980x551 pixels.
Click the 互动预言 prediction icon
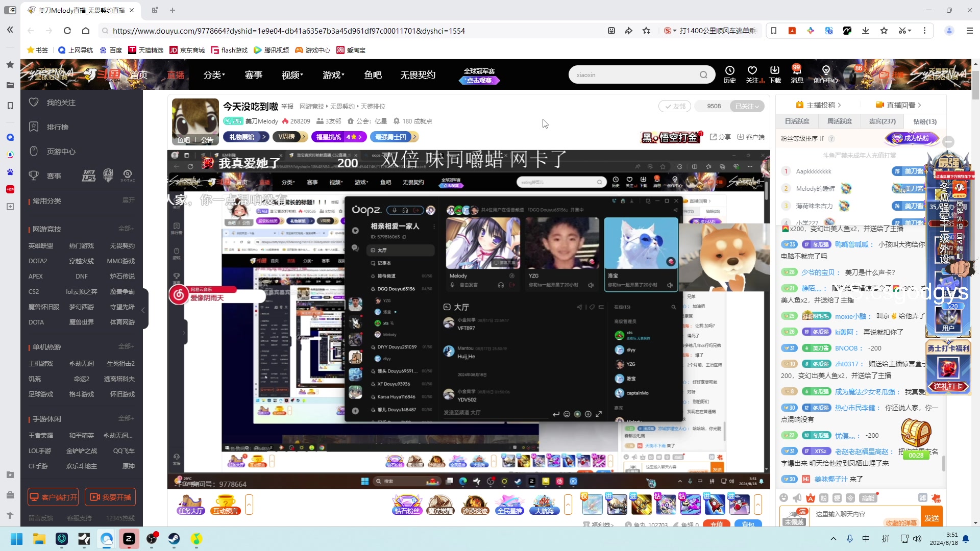[x=225, y=505]
